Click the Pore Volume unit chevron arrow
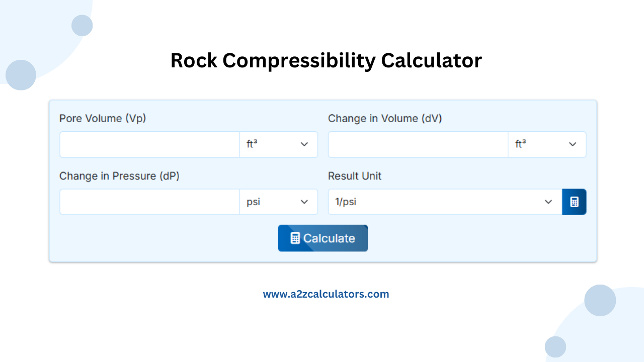This screenshot has width=644, height=362. click(304, 144)
